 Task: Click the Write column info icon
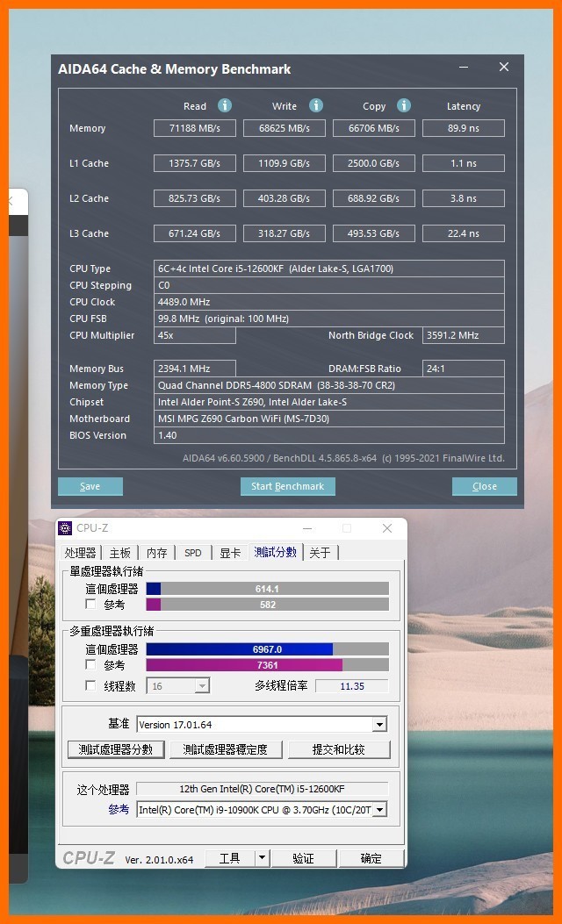pyautogui.click(x=316, y=105)
